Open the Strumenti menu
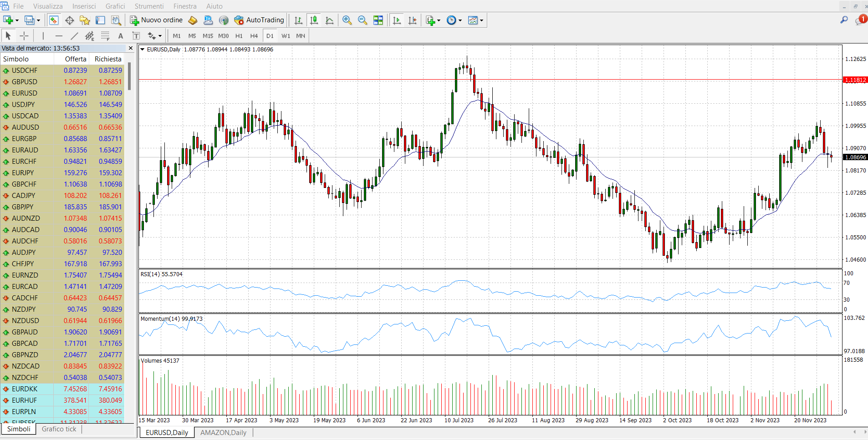This screenshot has height=440, width=868. coord(149,6)
